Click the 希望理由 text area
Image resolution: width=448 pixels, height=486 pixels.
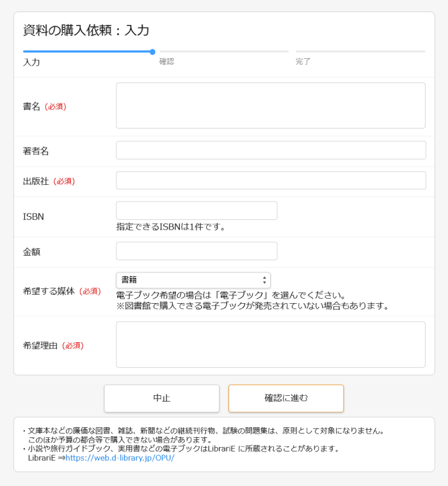[270, 345]
